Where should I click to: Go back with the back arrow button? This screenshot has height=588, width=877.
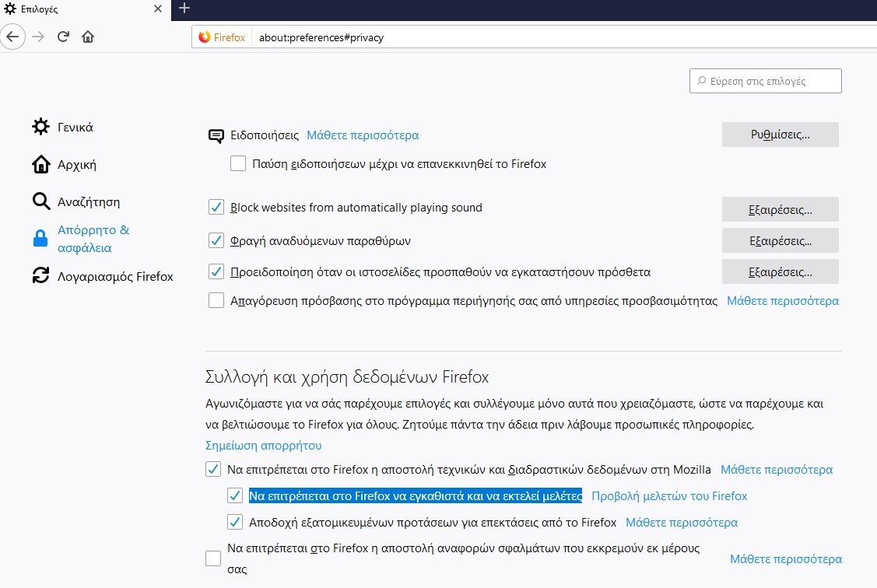pos(12,37)
